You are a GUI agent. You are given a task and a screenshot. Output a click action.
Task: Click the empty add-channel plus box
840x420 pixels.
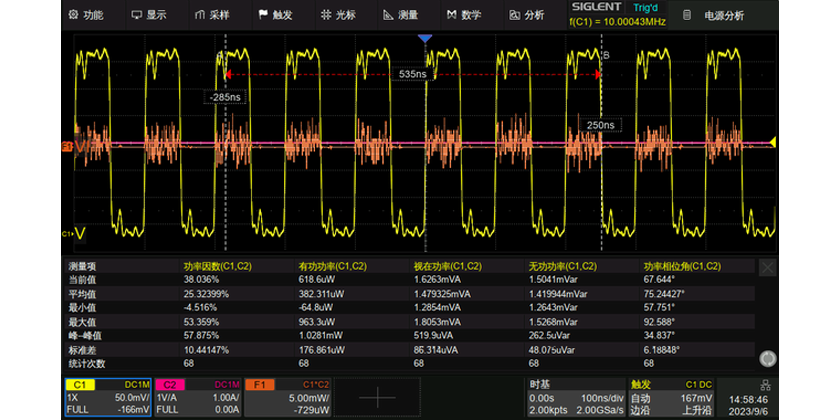tap(377, 396)
